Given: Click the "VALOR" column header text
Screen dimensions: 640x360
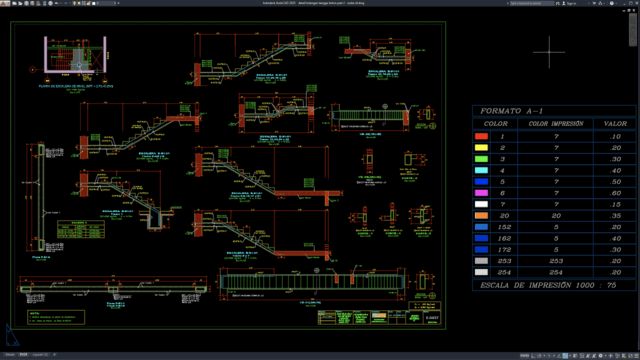Looking at the screenshot, I should [x=615, y=123].
